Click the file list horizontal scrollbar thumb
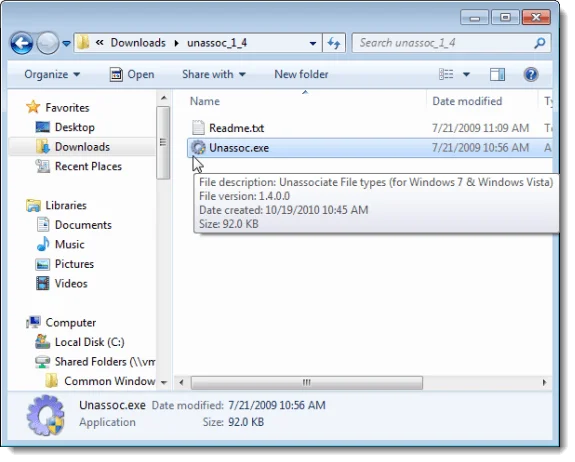This screenshot has height=462, width=575. [307, 383]
